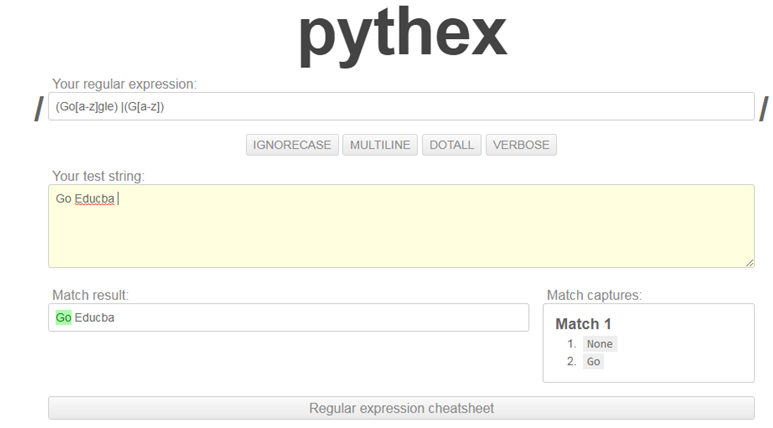Click the pythex logo heading

click(x=402, y=34)
